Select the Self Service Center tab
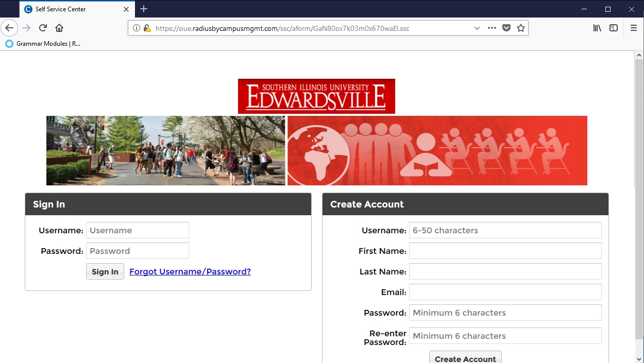Viewport: 644px width, 363px height. (76, 9)
